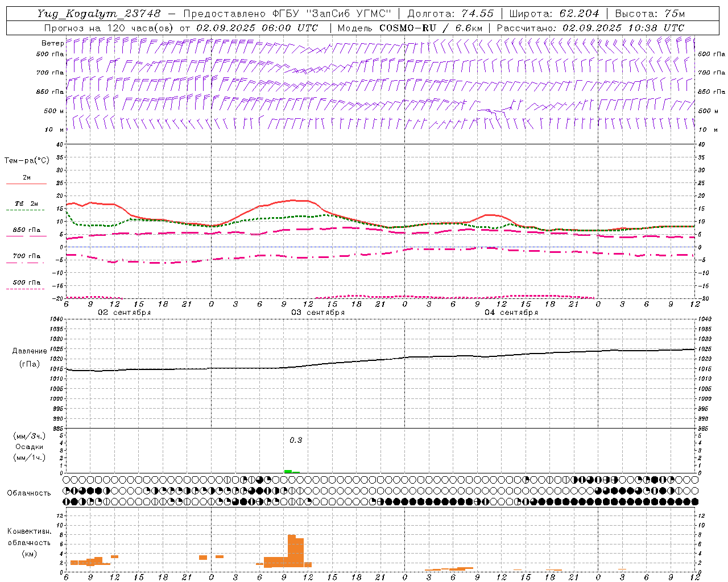Click the (км) convective cloud unit label
The width and height of the screenshot is (728, 582).
(30, 554)
